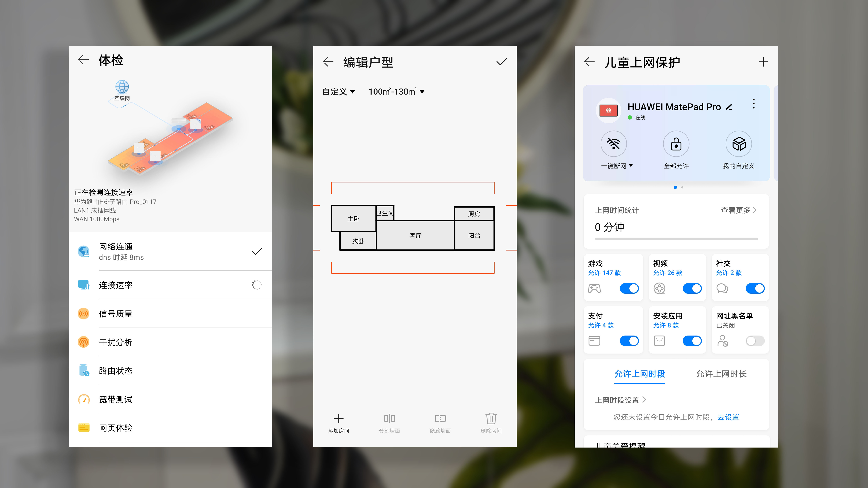This screenshot has height=488, width=868.
Task: Select the living room (客厅) in floor plan
Action: coord(415,236)
